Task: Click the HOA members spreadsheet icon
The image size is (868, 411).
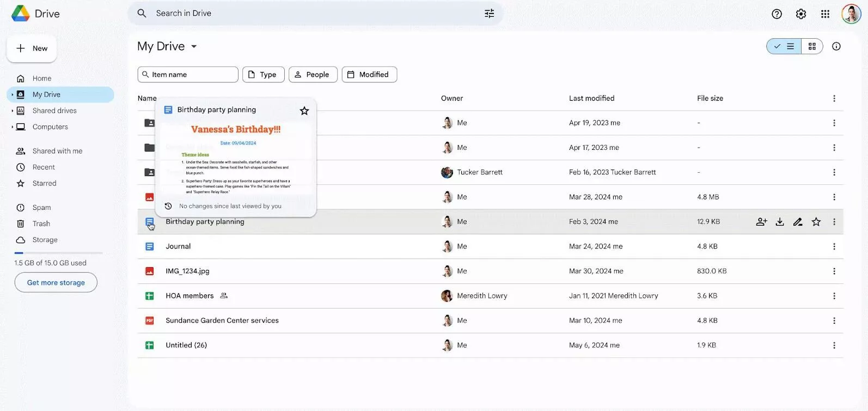Action: click(149, 296)
